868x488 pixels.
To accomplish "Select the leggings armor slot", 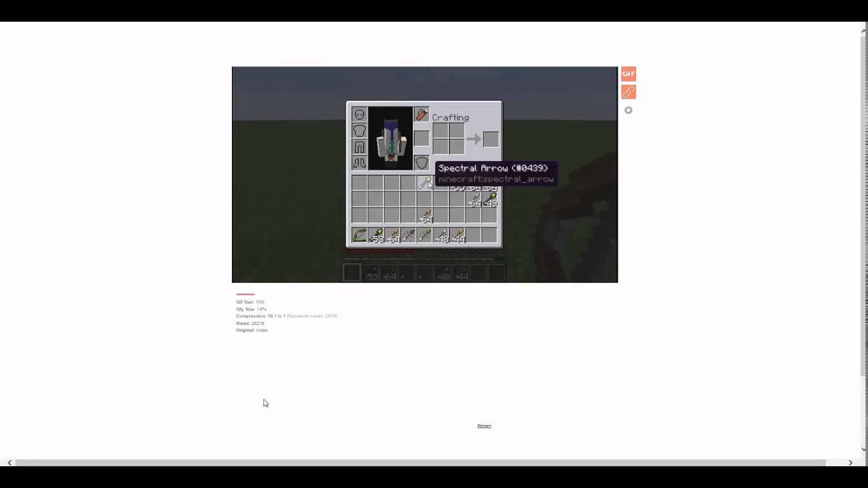I will [x=359, y=147].
